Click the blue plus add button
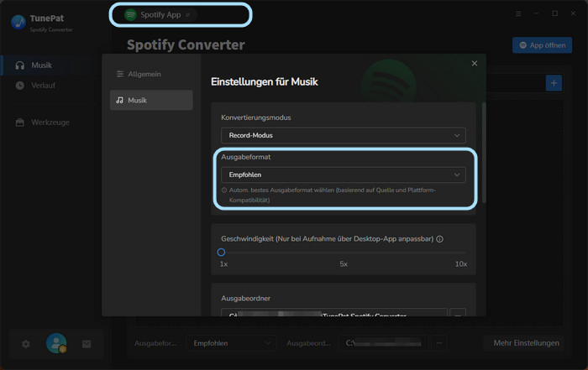The image size is (588, 370). (554, 82)
